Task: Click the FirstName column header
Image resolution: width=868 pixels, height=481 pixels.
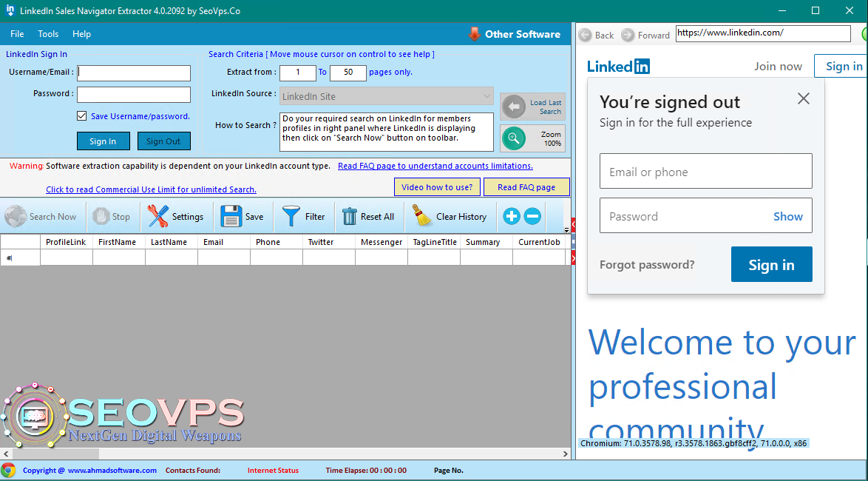Action: 119,242
